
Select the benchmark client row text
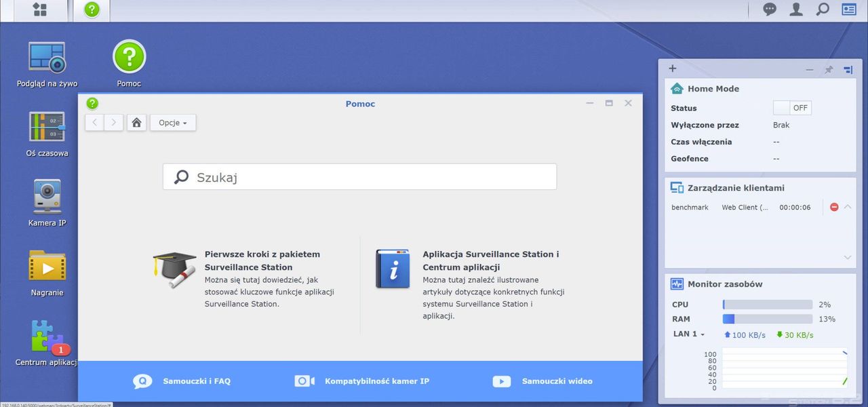pos(690,207)
